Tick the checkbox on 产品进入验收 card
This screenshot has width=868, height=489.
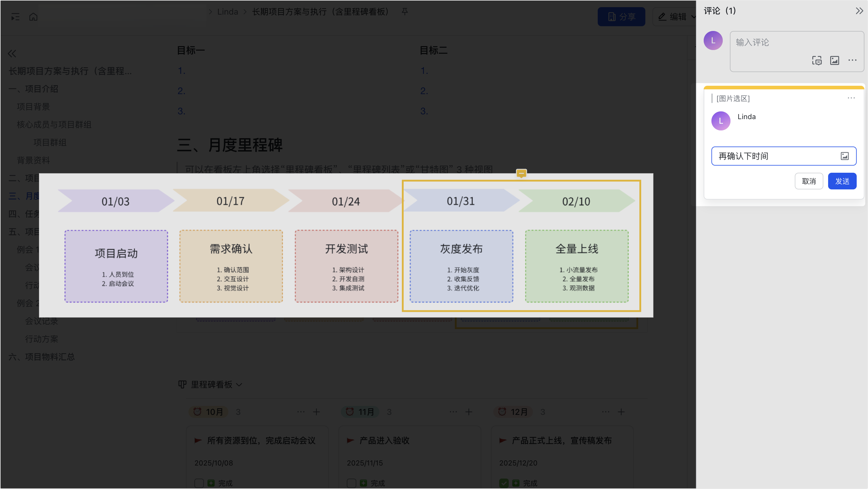(x=351, y=483)
